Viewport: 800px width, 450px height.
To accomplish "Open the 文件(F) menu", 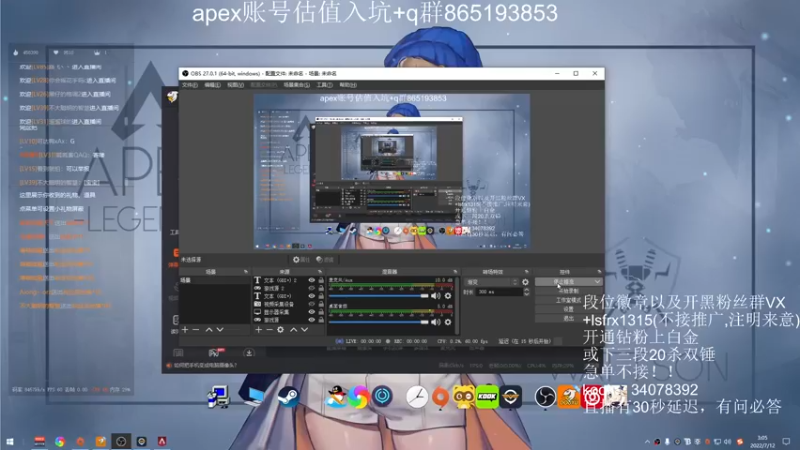I will pyautogui.click(x=190, y=85).
